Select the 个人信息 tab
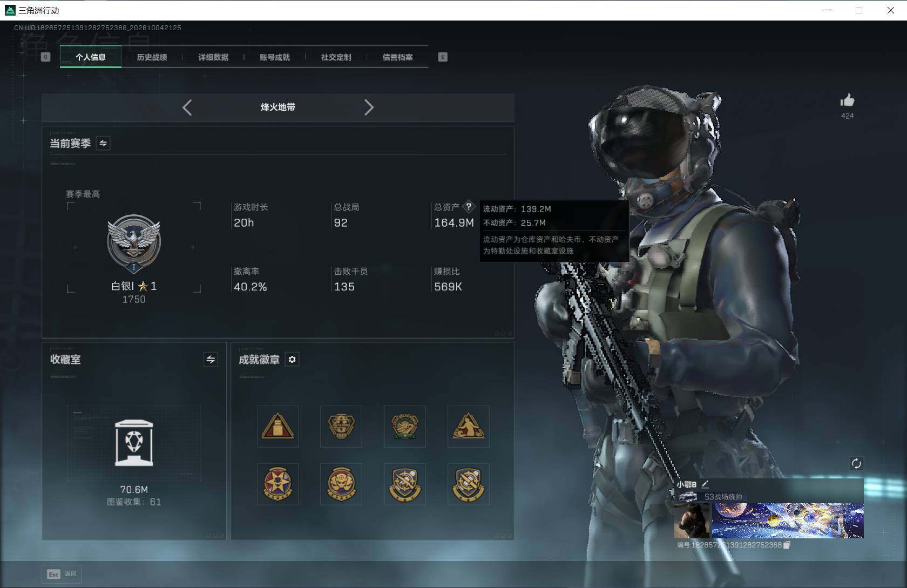The width and height of the screenshot is (907, 588). 91,57
